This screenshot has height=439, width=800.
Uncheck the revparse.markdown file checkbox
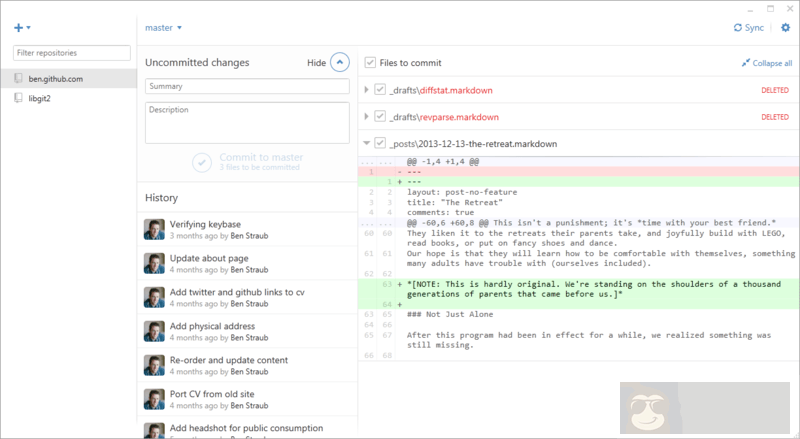tap(380, 117)
